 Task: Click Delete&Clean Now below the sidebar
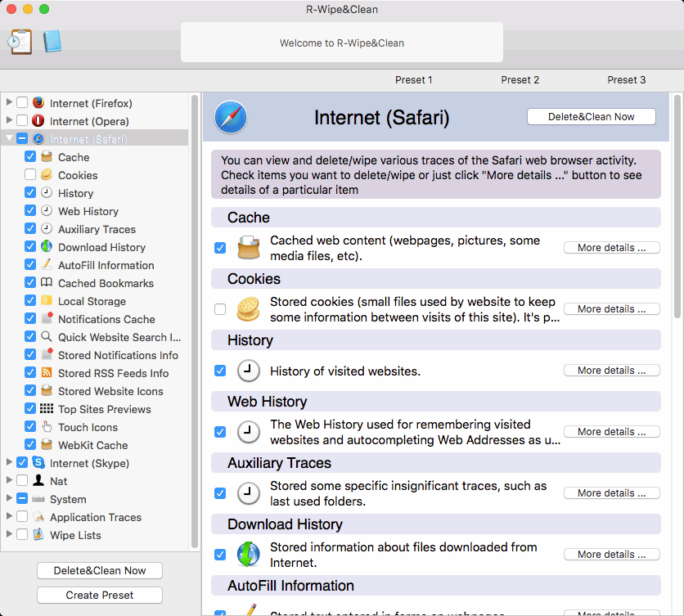tap(100, 570)
